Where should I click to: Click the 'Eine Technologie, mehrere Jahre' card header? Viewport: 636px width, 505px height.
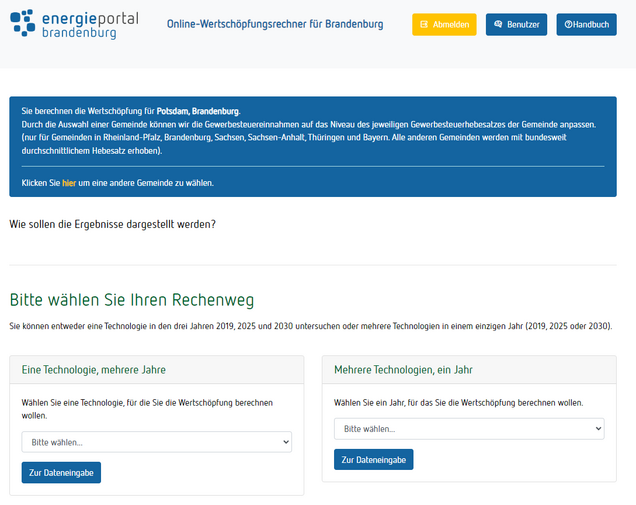pos(157,370)
